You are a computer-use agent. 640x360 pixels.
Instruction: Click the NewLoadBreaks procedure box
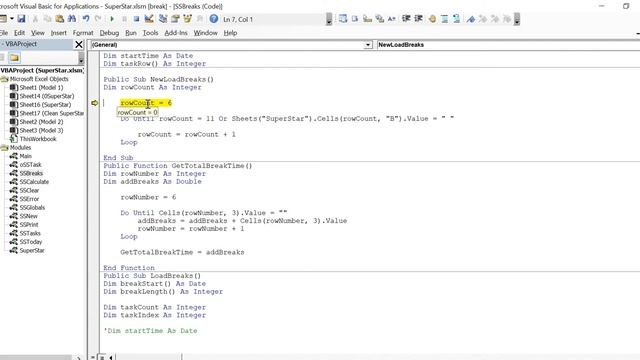(508, 45)
